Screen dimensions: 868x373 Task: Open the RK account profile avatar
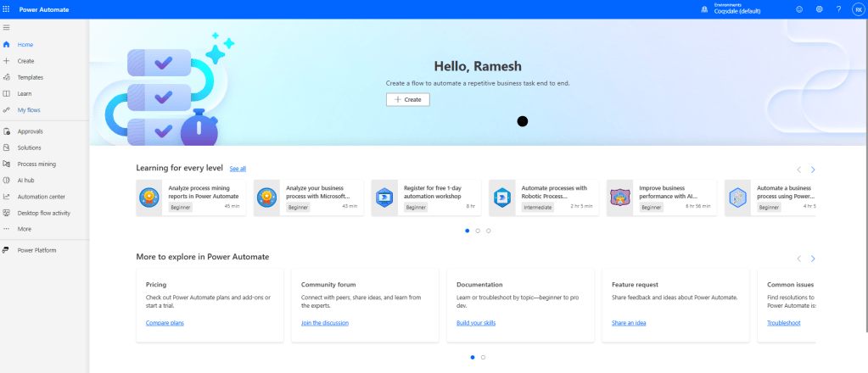pyautogui.click(x=857, y=9)
